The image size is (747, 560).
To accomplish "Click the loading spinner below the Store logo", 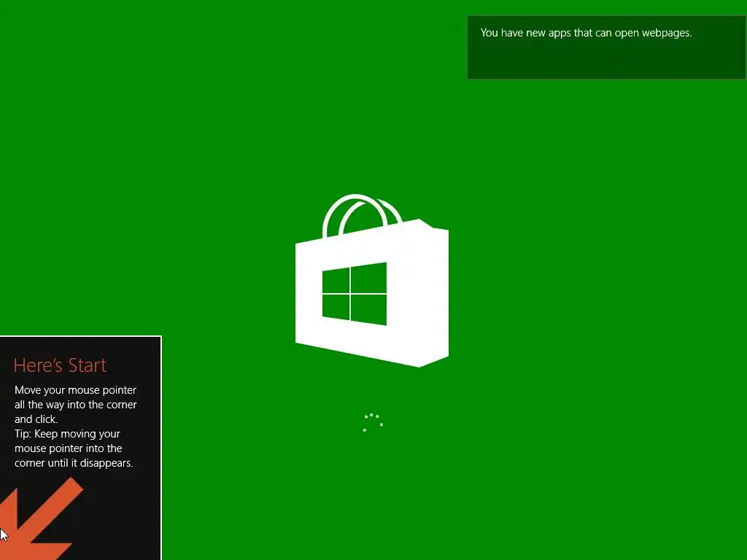I will tap(373, 423).
